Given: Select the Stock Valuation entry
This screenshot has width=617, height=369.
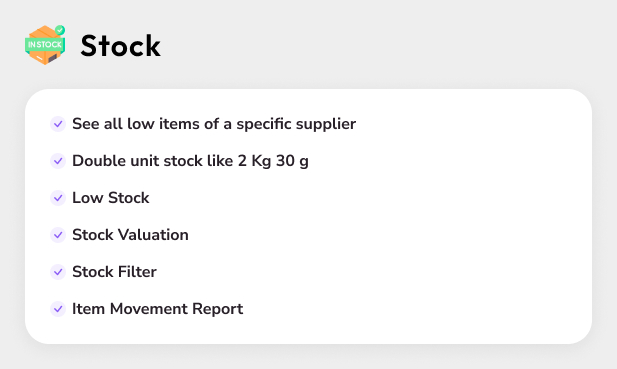Looking at the screenshot, I should coord(130,235).
